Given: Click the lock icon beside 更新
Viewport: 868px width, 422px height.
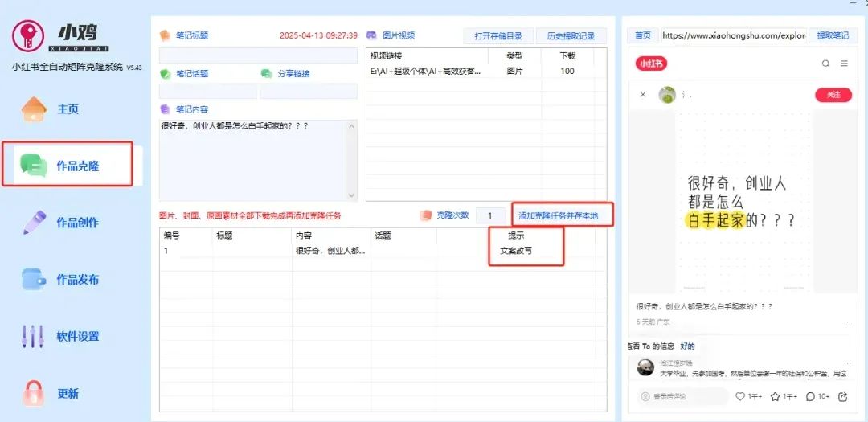Looking at the screenshot, I should [x=35, y=392].
